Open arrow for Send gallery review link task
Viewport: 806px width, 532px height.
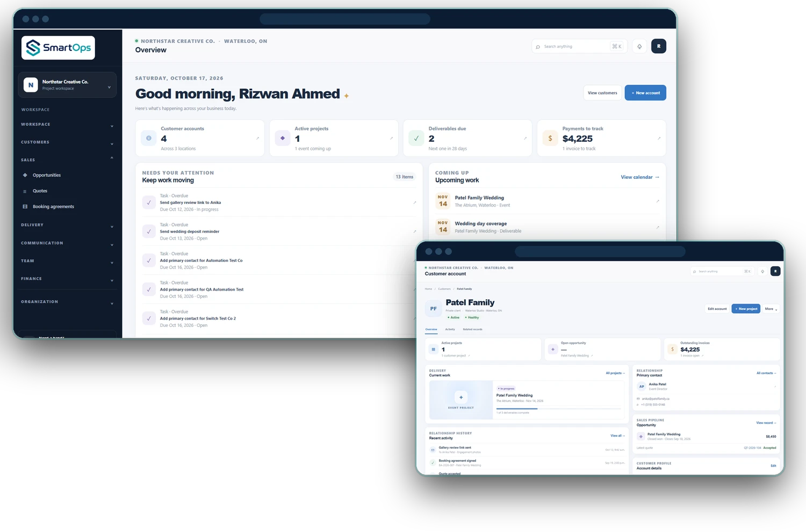coord(414,202)
